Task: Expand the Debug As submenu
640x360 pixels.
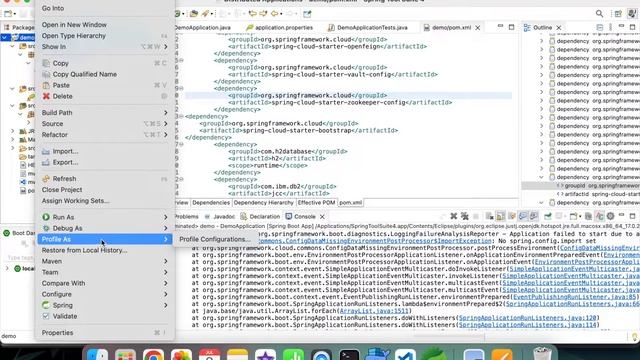Action: pos(105,228)
